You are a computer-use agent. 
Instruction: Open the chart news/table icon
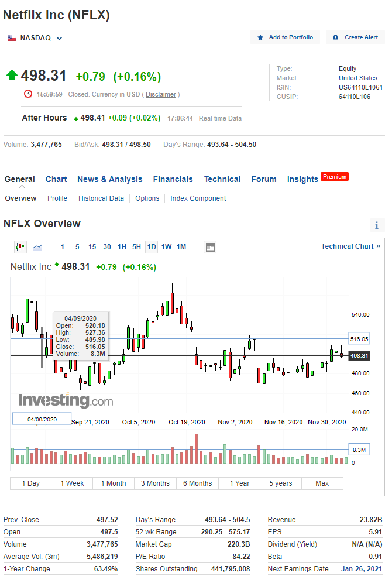click(x=210, y=247)
